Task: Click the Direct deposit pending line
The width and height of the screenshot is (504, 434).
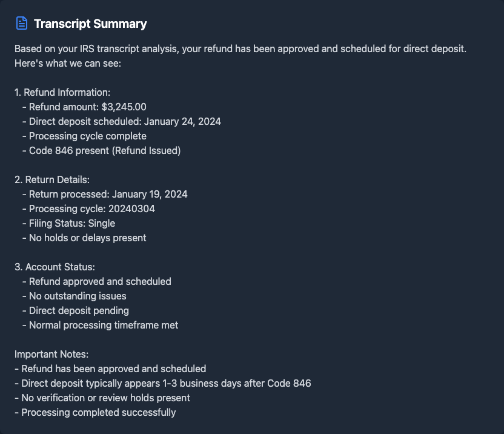Action: 79,310
